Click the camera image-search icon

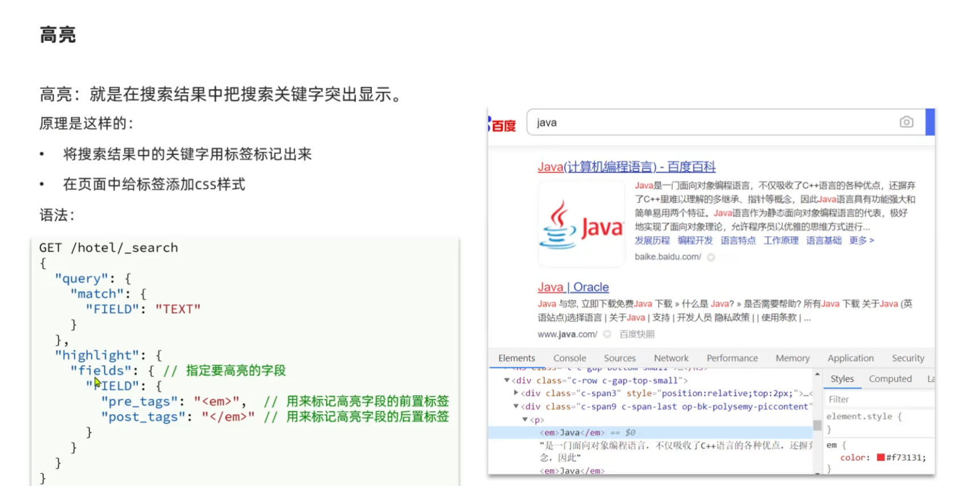[x=906, y=122]
